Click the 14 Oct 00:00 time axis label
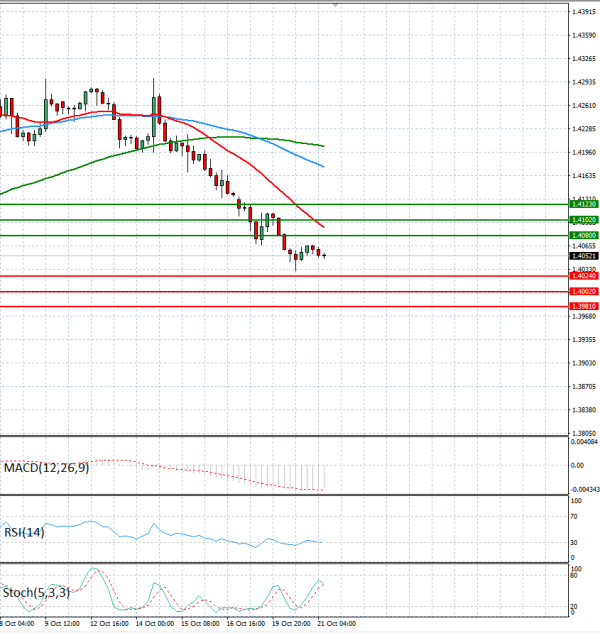Image resolution: width=600 pixels, height=633 pixels. 155,624
